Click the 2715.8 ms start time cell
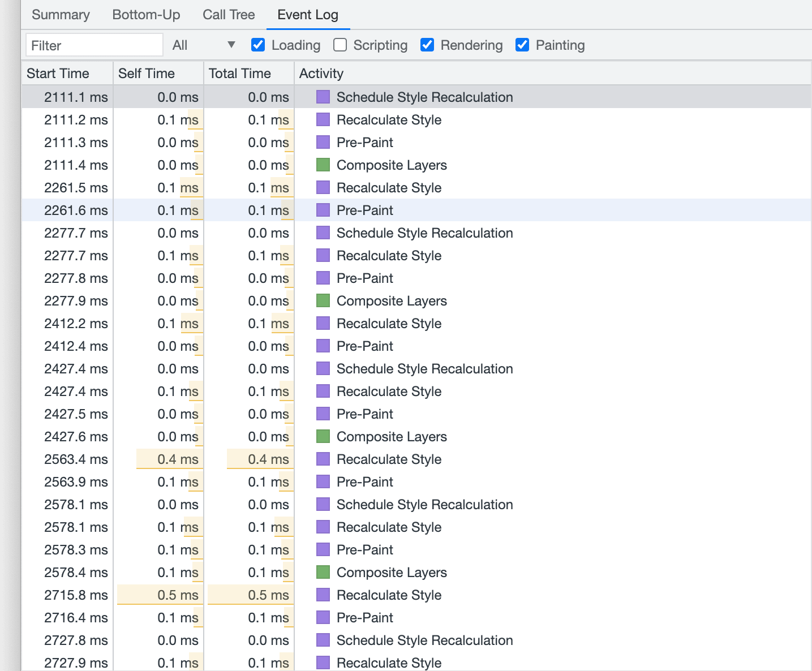 tap(67, 595)
